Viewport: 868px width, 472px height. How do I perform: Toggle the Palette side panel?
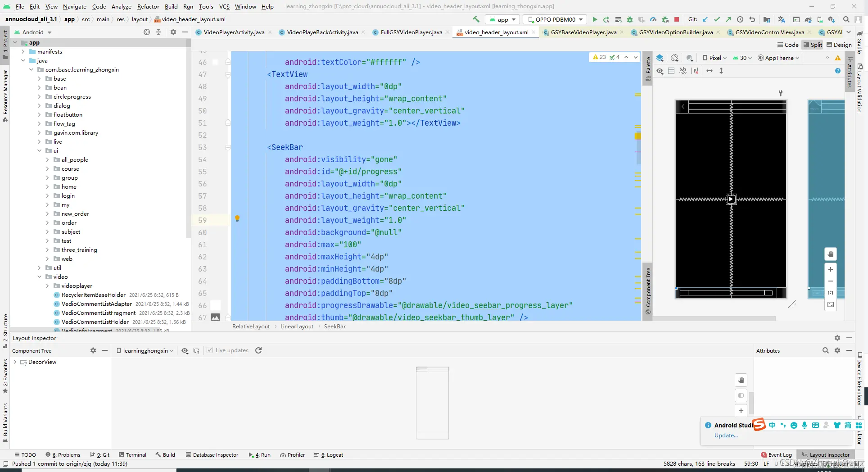click(x=648, y=68)
